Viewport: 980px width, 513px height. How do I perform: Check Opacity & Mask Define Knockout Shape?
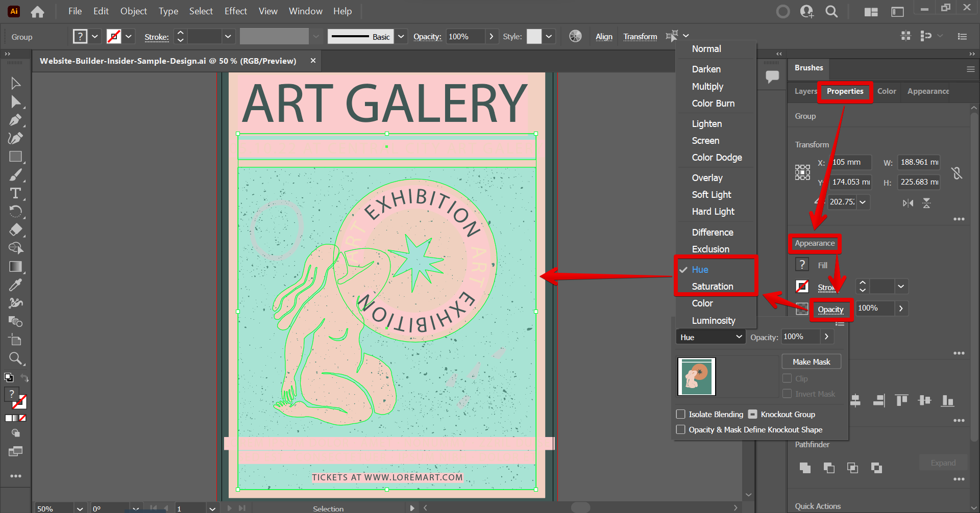coord(680,429)
